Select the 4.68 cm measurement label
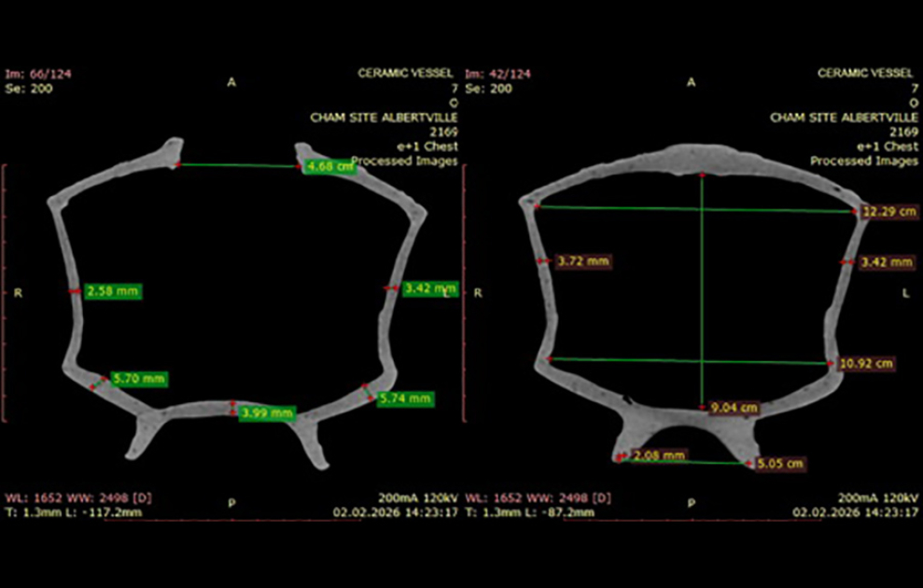The height and width of the screenshot is (588, 923). (x=330, y=166)
